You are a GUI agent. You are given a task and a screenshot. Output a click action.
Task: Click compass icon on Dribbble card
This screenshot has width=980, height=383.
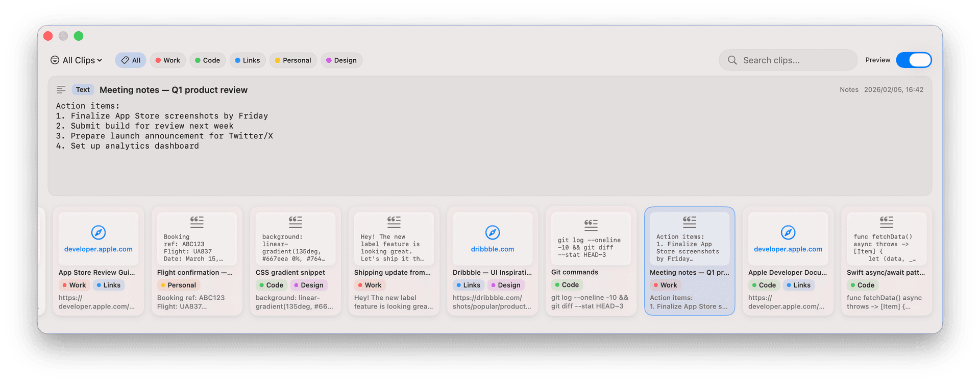click(493, 233)
